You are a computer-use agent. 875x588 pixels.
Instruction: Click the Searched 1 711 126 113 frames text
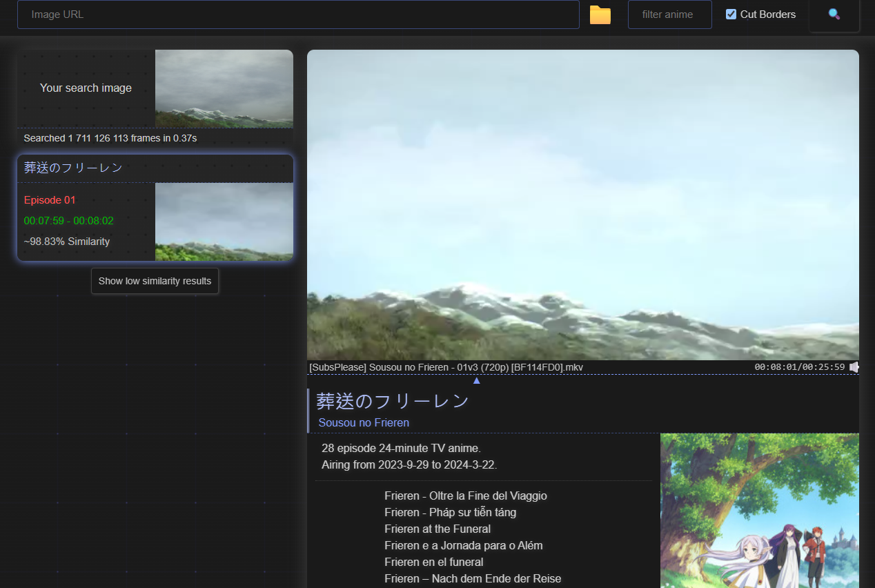click(110, 138)
